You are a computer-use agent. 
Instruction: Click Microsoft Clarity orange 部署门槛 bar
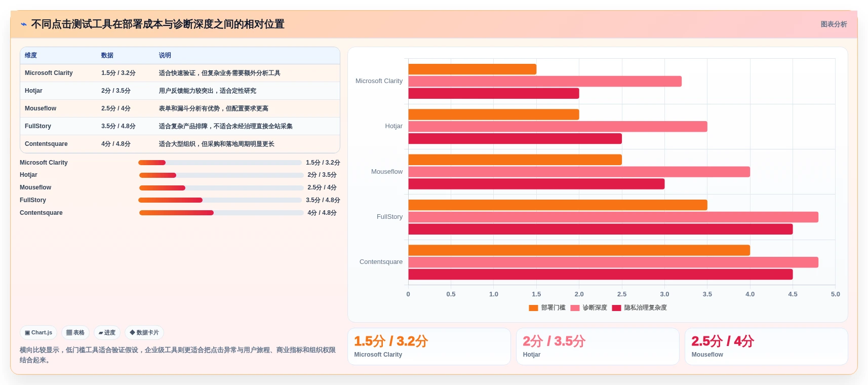[x=472, y=69]
